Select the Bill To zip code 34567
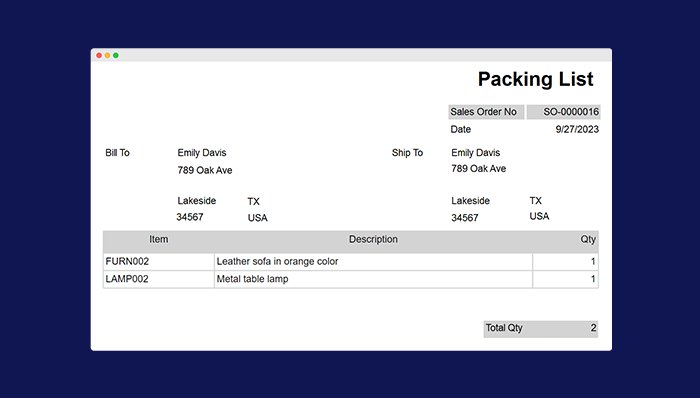Viewport: 700px width, 398px height. pyautogui.click(x=190, y=217)
